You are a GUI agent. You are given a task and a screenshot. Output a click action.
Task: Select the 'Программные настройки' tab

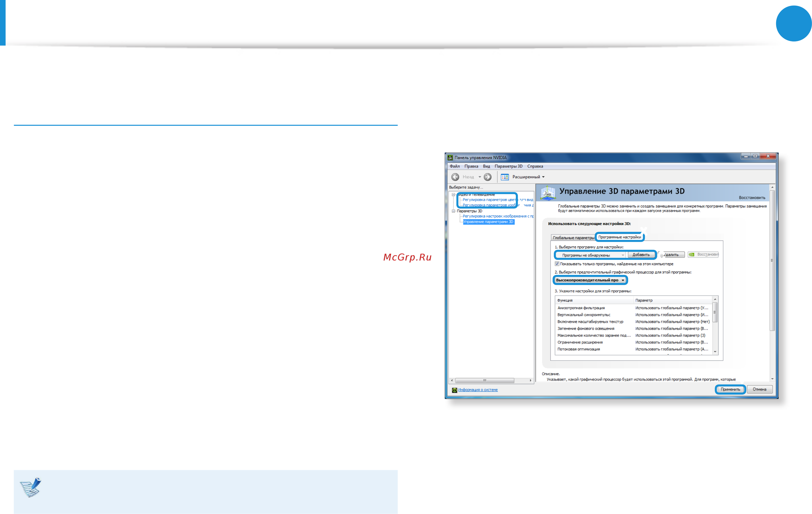coord(619,237)
